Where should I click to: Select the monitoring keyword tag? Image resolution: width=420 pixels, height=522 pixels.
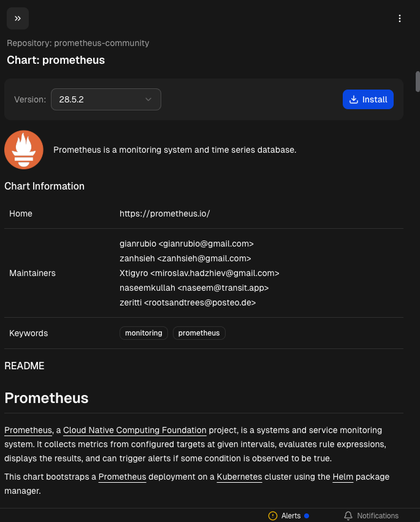tap(143, 333)
